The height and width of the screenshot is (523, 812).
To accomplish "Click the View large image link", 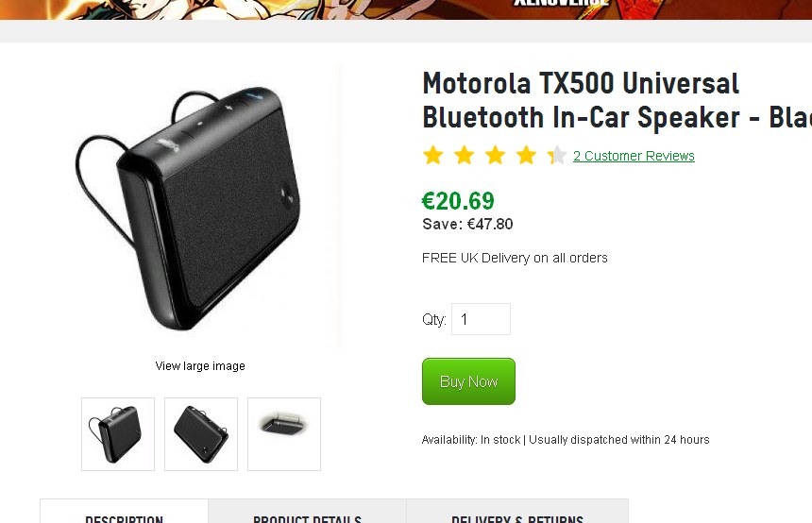I will [x=200, y=366].
